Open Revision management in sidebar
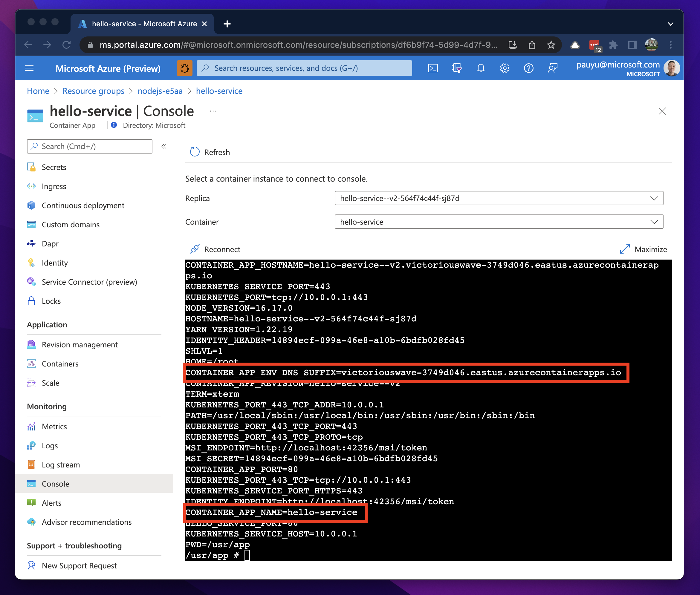The width and height of the screenshot is (700, 595). click(x=80, y=345)
